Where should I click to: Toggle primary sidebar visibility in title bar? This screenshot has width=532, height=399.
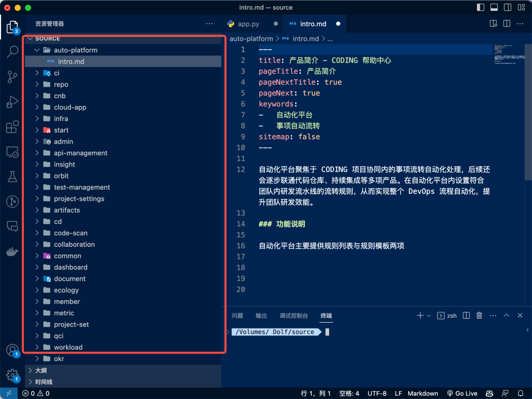point(480,7)
